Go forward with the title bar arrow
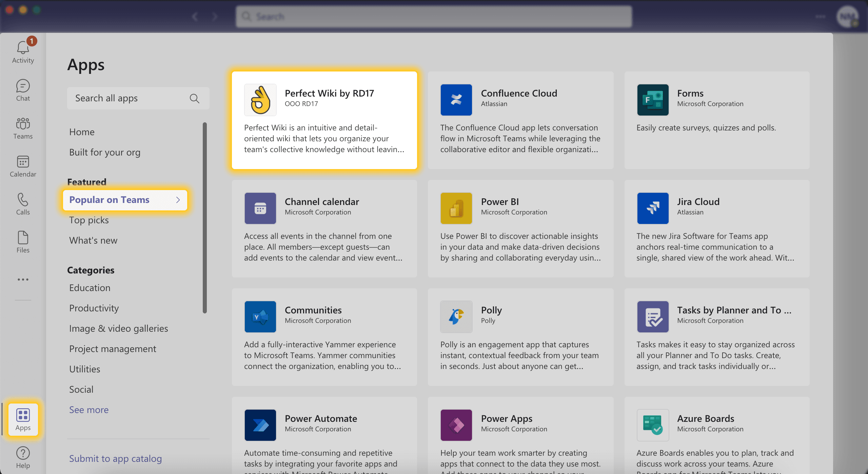 (215, 17)
